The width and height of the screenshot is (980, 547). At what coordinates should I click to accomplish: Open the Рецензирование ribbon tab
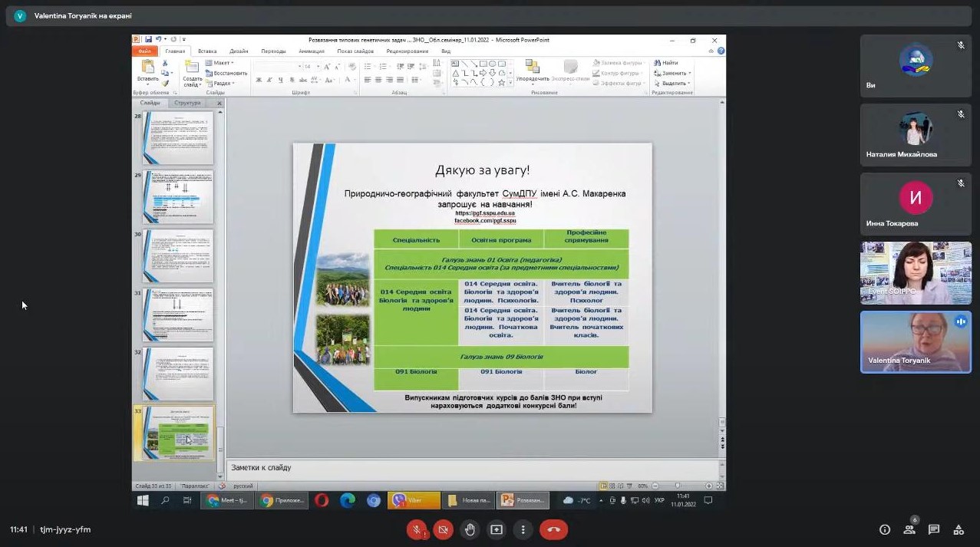(x=408, y=51)
